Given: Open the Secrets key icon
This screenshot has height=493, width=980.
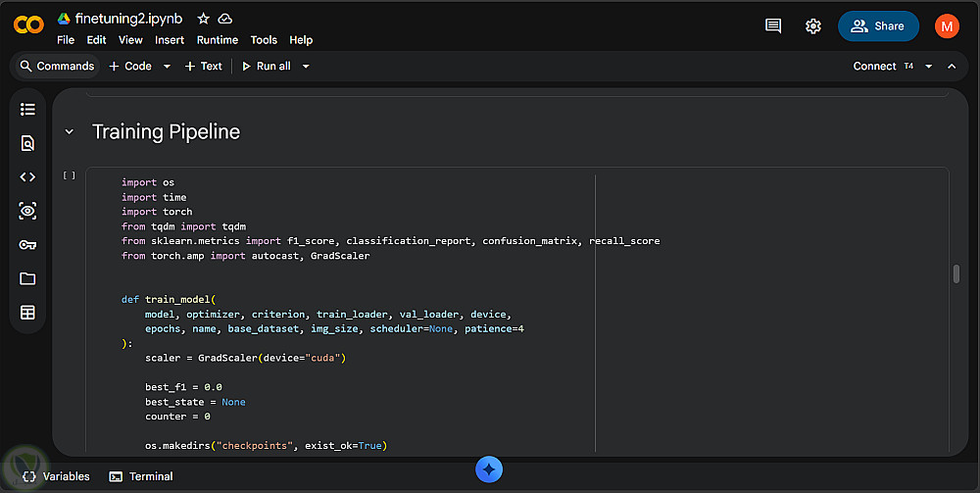Looking at the screenshot, I should coord(27,244).
